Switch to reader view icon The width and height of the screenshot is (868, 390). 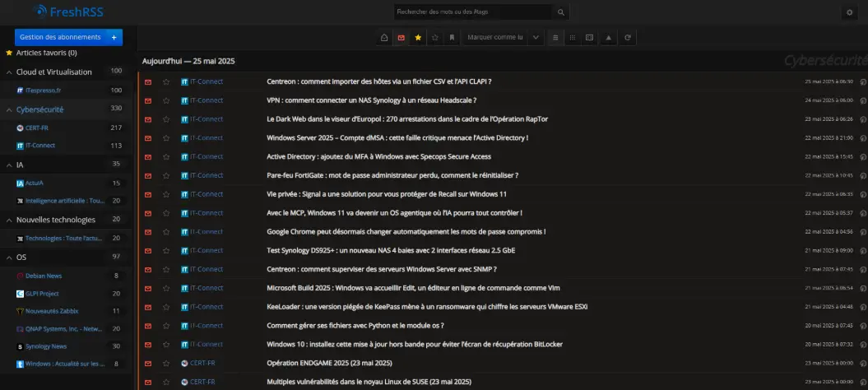click(590, 38)
